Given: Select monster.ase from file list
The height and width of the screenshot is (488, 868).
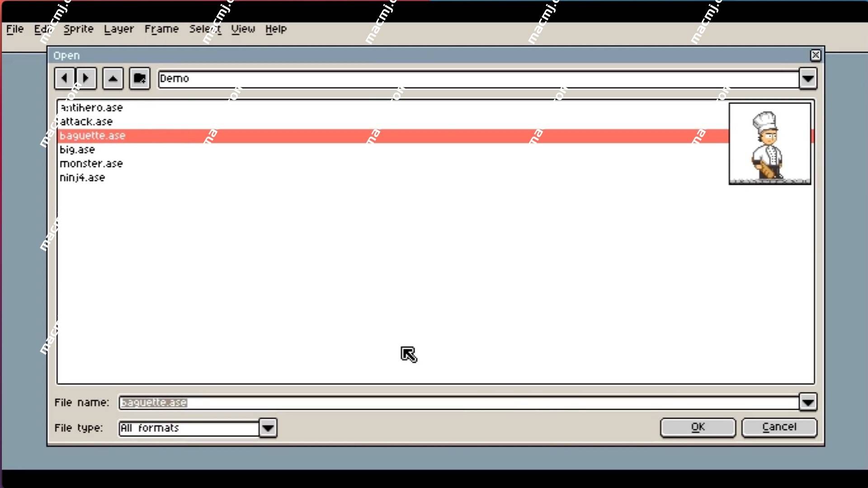Looking at the screenshot, I should 90,163.
